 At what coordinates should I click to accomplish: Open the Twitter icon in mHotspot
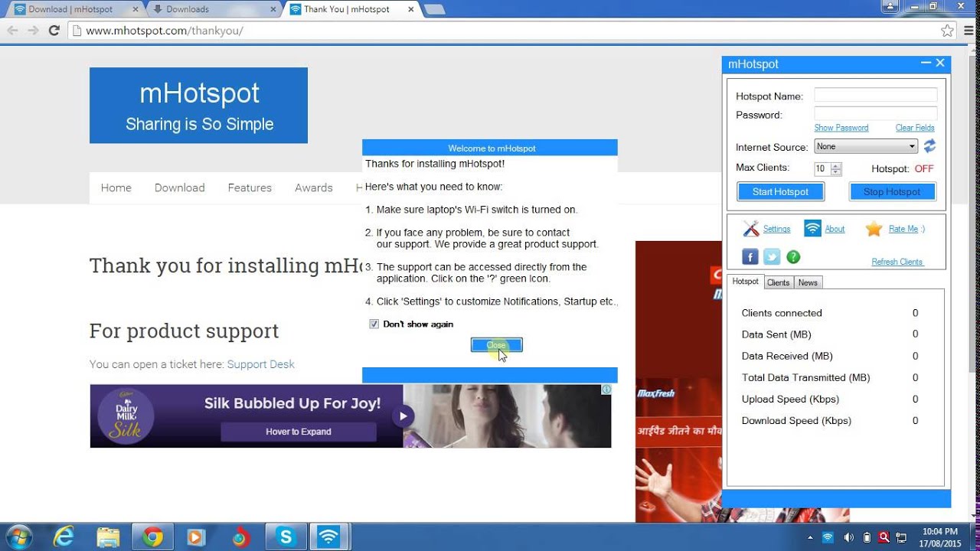pos(772,257)
